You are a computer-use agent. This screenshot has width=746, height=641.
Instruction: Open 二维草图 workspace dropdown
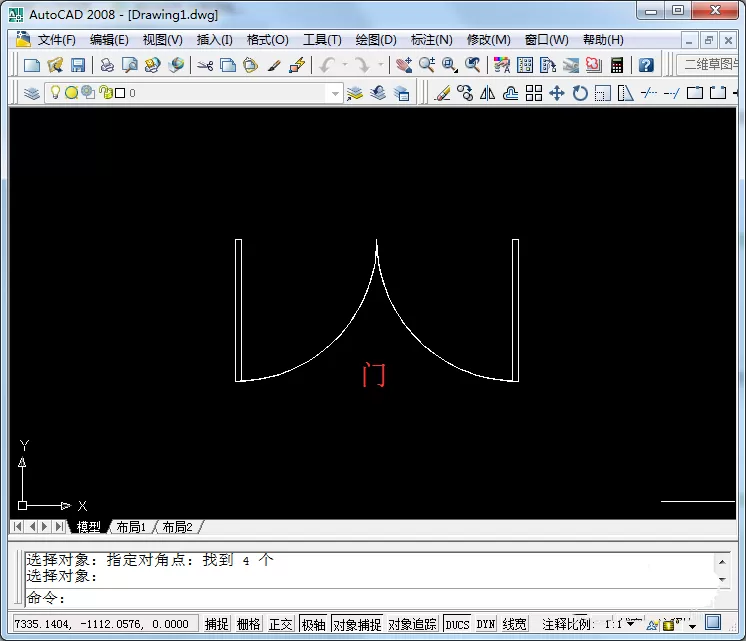pyautogui.click(x=707, y=64)
